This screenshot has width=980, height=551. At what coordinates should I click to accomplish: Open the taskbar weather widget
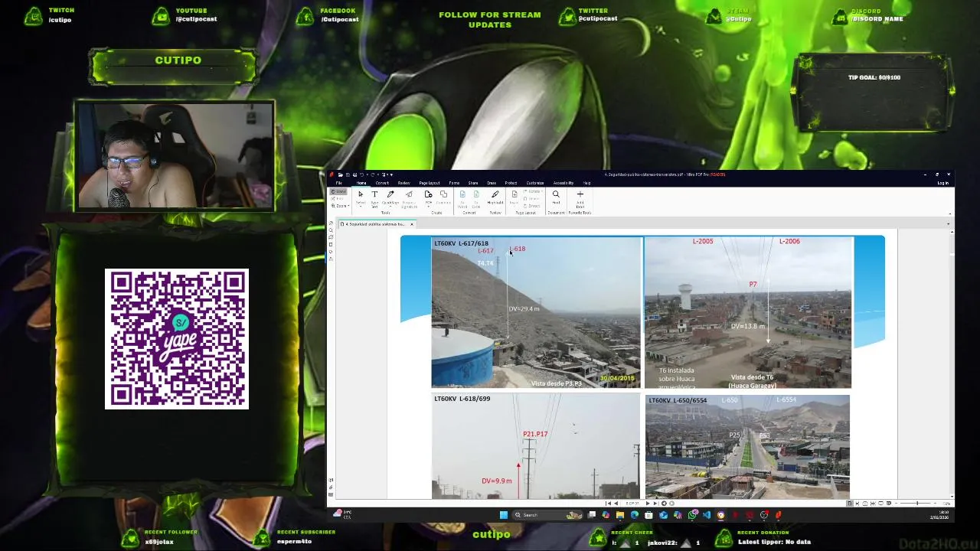click(341, 515)
